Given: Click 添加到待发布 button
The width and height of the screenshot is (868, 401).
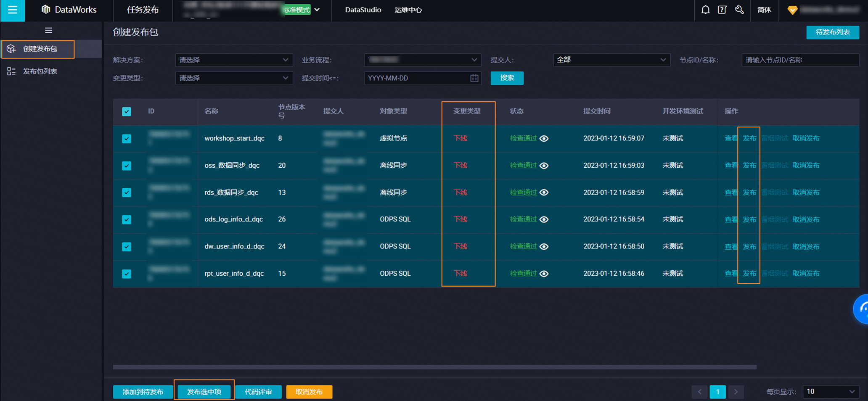Looking at the screenshot, I should (x=143, y=392).
